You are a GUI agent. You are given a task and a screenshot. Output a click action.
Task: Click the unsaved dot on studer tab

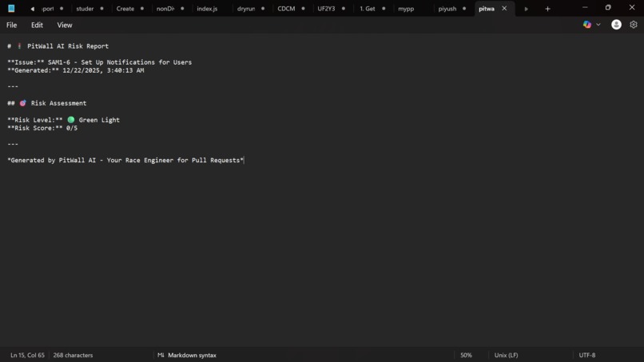[101, 8]
